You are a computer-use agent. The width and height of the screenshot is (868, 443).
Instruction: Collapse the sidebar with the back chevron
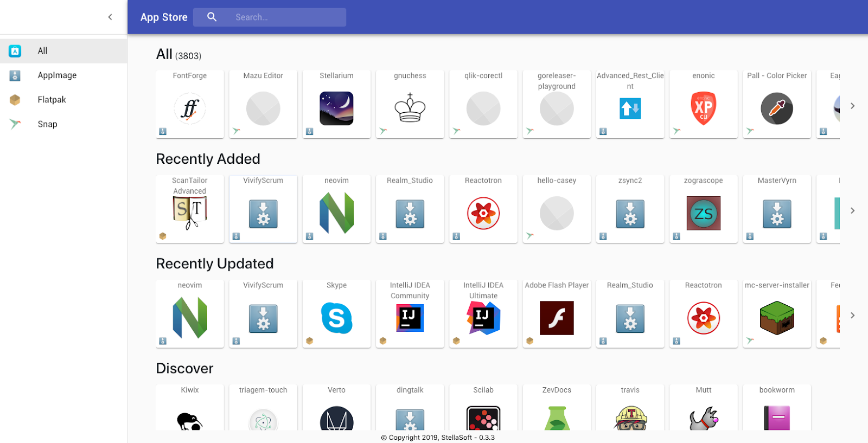point(110,17)
